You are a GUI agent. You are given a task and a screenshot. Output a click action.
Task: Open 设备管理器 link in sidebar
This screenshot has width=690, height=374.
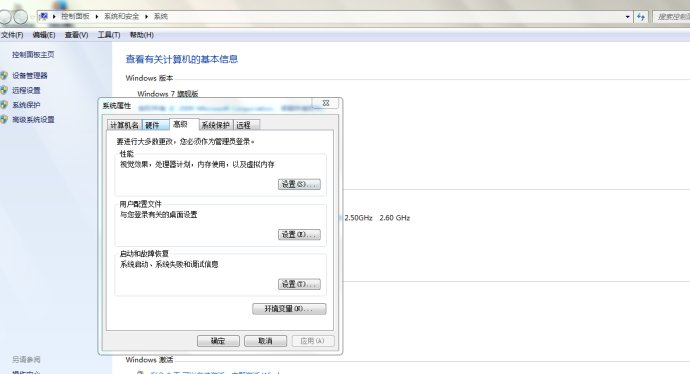click(29, 76)
